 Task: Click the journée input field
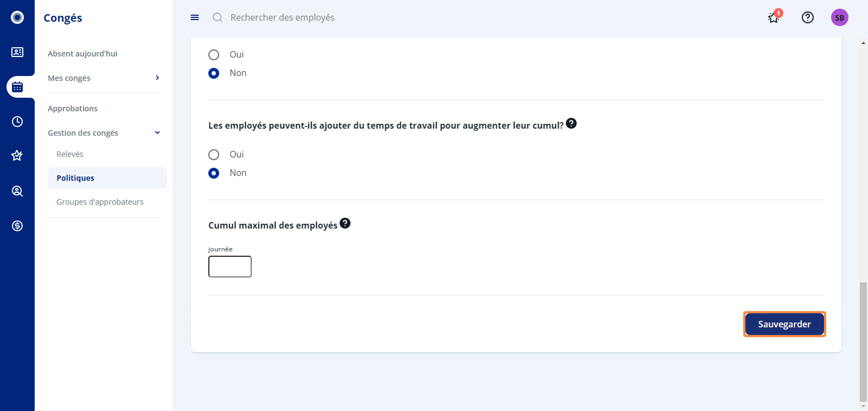tap(230, 266)
